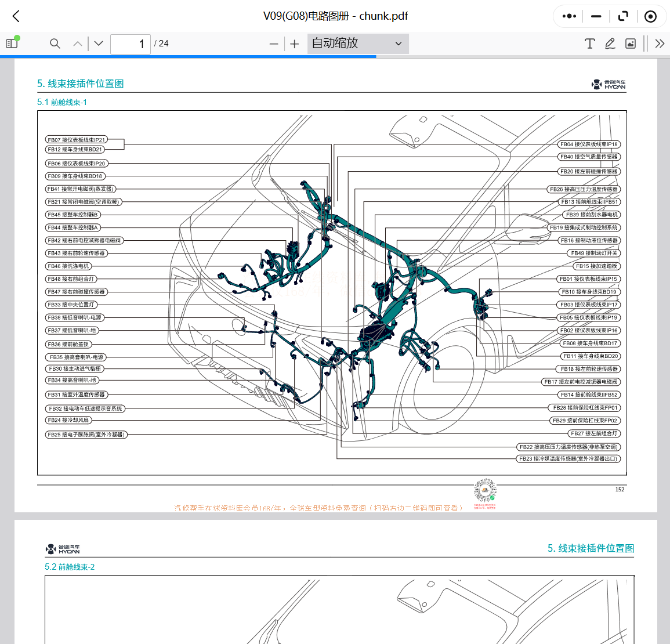Open the search tool in the toolbar

54,44
